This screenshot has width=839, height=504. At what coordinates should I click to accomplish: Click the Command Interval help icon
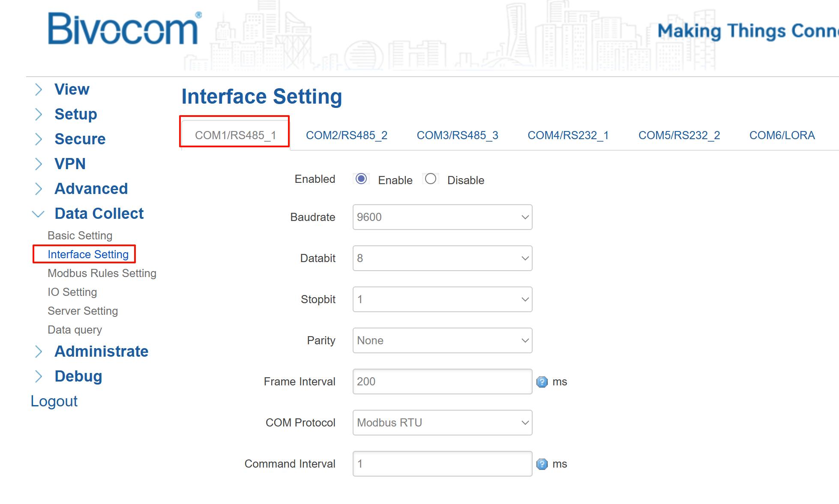[542, 464]
